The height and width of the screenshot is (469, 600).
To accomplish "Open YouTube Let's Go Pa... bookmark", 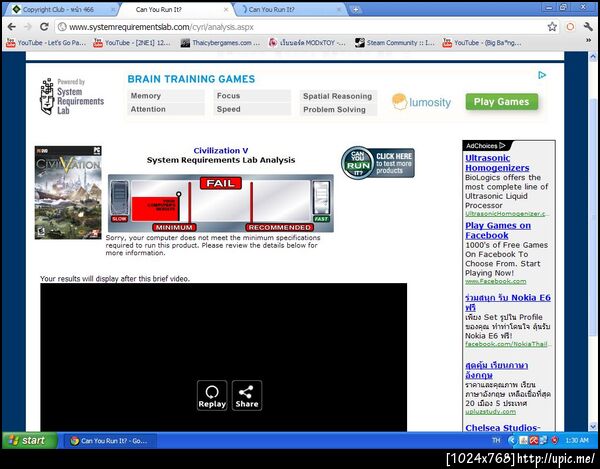I will point(46,43).
